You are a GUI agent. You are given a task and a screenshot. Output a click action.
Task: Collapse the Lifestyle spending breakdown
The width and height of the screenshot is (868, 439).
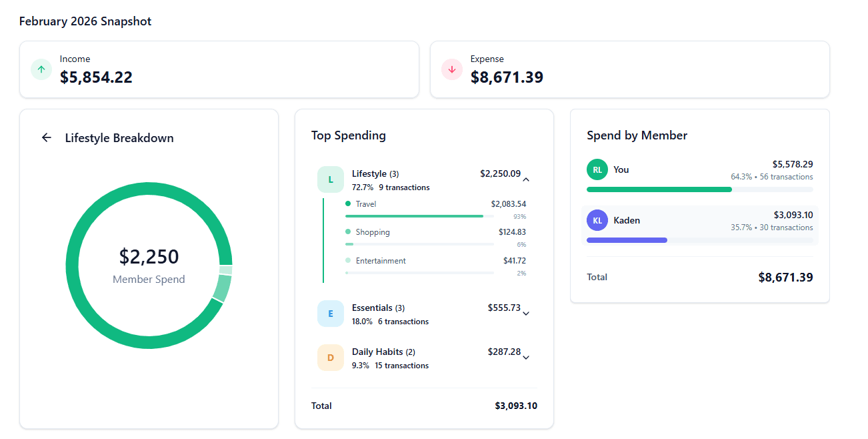(x=526, y=179)
